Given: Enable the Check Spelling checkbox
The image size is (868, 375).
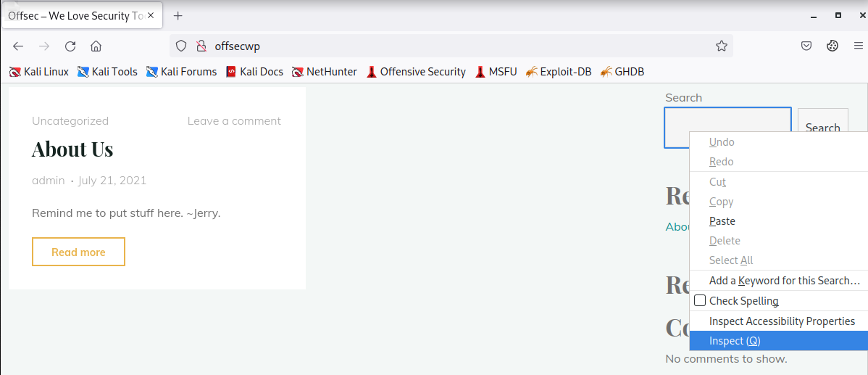Looking at the screenshot, I should tap(700, 300).
